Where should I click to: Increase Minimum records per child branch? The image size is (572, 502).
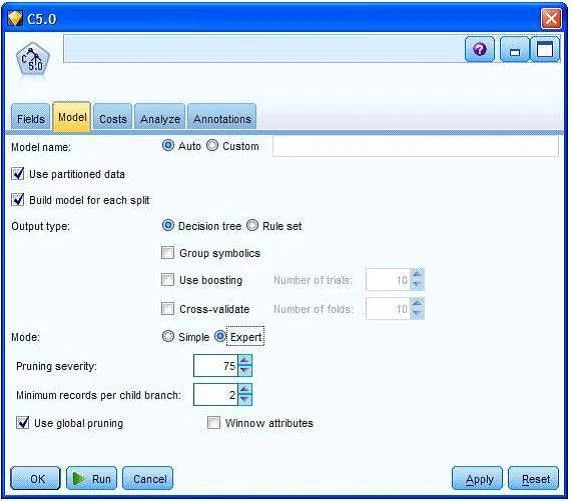(244, 389)
